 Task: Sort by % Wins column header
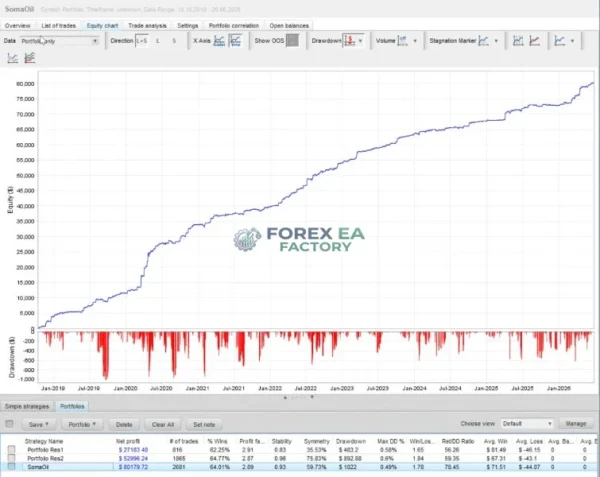point(217,441)
